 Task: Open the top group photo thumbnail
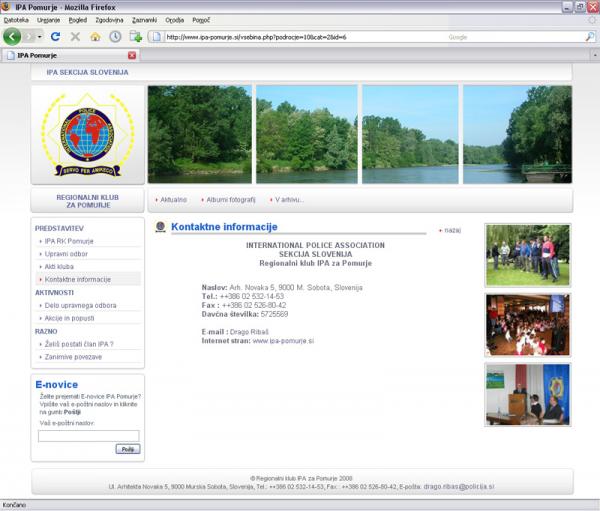tap(527, 255)
